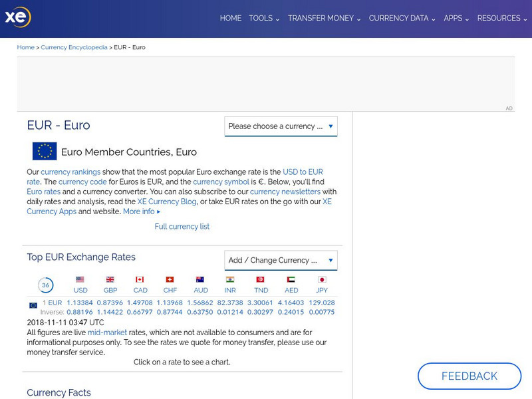Click the 1.49708 EUR to CAD rate
Viewport: 532px width, 399px height.
click(140, 303)
